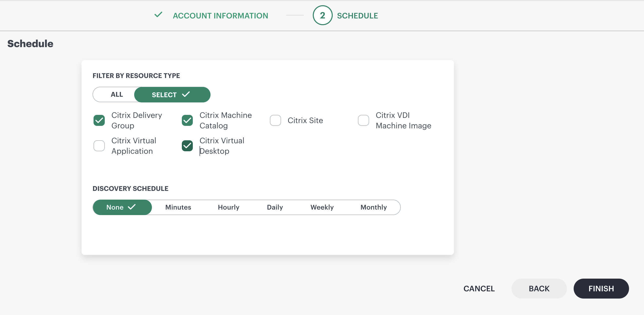644x315 pixels.
Task: Set discovery schedule to None
Action: click(122, 207)
